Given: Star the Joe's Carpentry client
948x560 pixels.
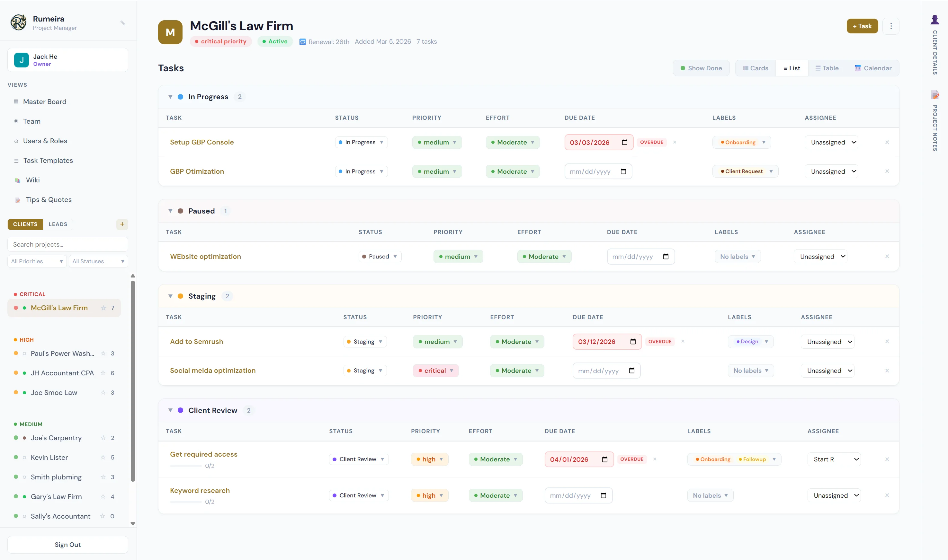Looking at the screenshot, I should click(103, 438).
